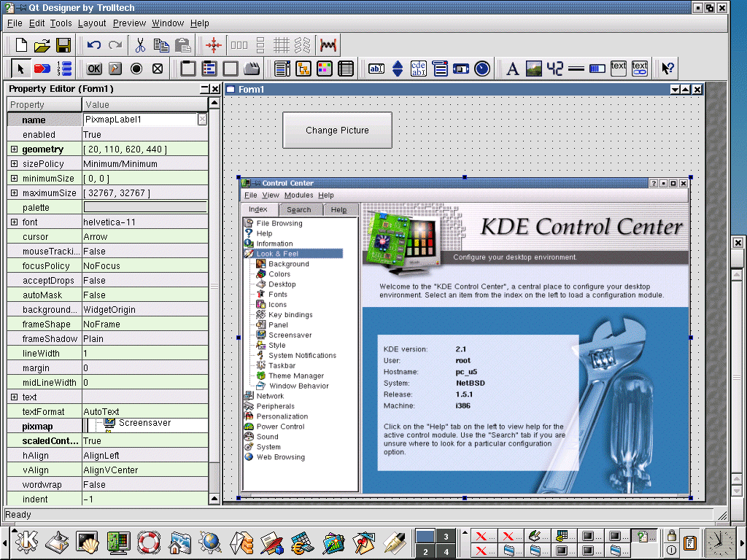Redo the last undone action

click(115, 45)
